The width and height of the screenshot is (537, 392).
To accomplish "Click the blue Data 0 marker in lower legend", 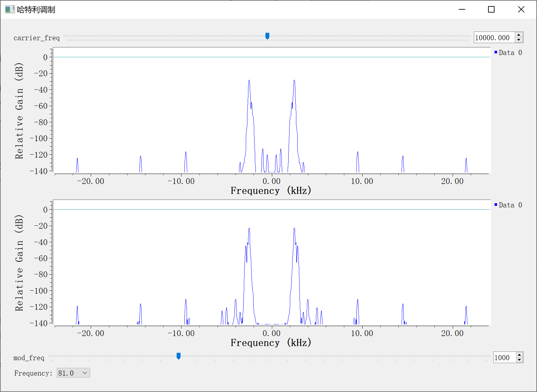I will coord(496,205).
